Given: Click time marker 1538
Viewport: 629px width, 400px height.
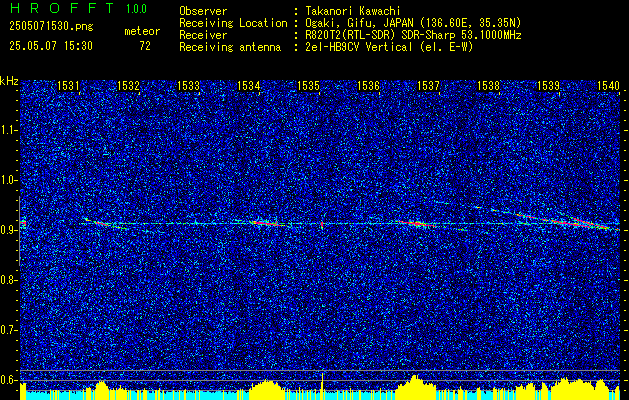Looking at the screenshot, I should 488,85.
